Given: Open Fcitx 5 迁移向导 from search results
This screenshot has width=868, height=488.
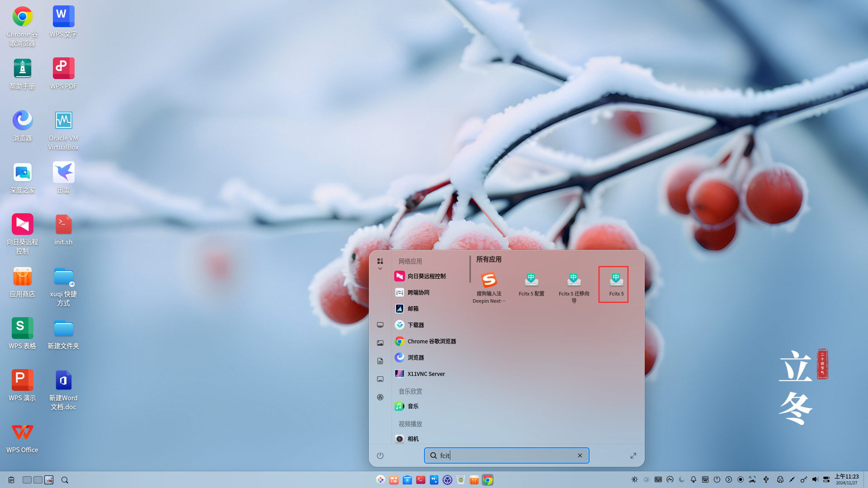Looking at the screenshot, I should 574,287.
